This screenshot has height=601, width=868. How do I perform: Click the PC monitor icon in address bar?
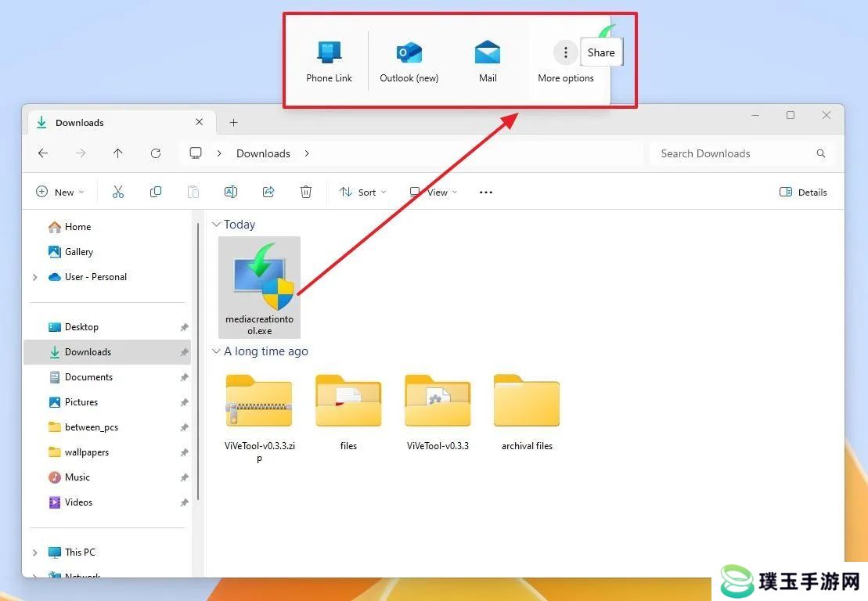196,153
